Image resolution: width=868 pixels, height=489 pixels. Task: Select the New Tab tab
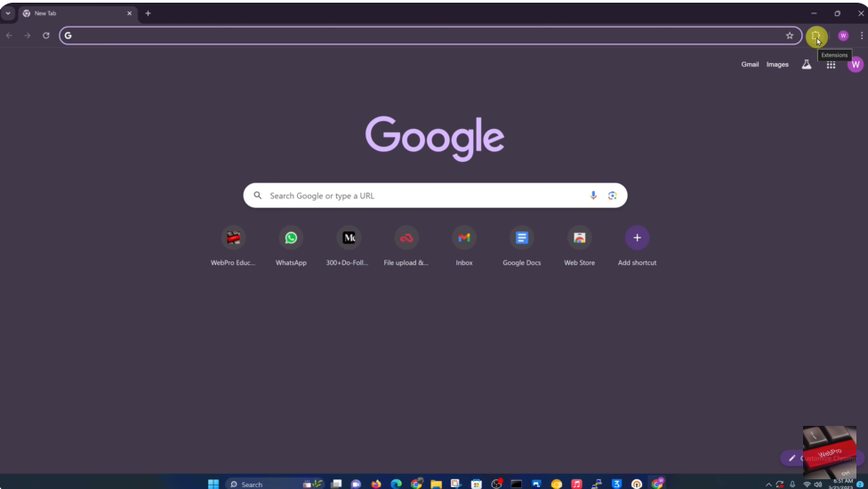[x=77, y=13]
